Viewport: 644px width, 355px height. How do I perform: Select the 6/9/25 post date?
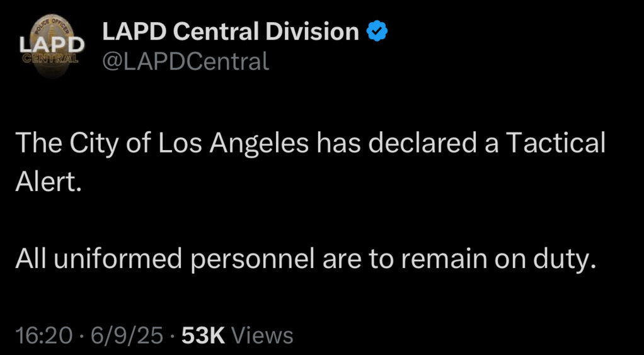click(x=127, y=335)
